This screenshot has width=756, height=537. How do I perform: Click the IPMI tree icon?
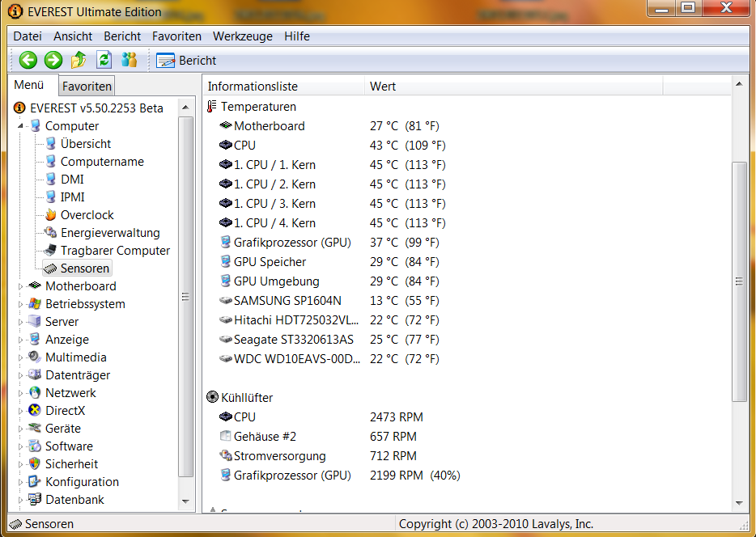(51, 197)
